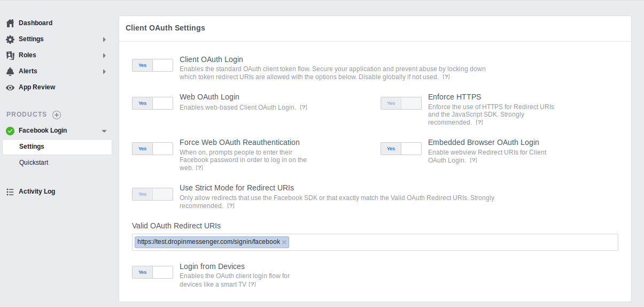Select Settings under Facebook Login
Screen dimensions: 644x307
coord(32,147)
